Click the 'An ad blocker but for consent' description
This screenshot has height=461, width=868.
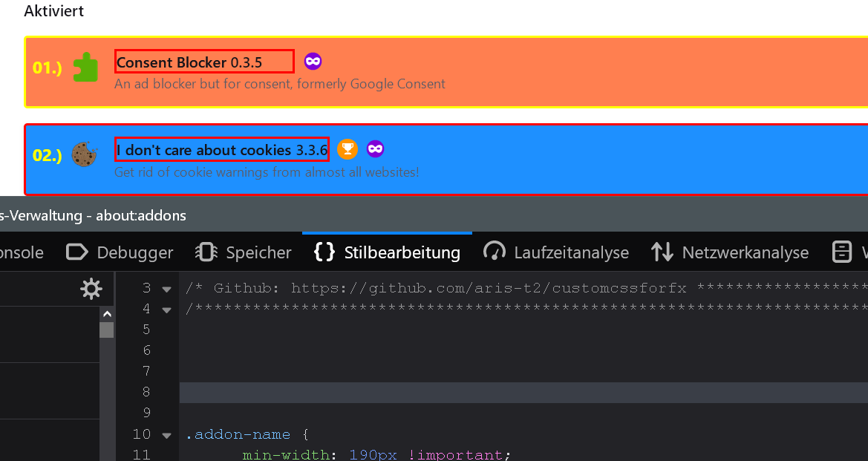279,84
